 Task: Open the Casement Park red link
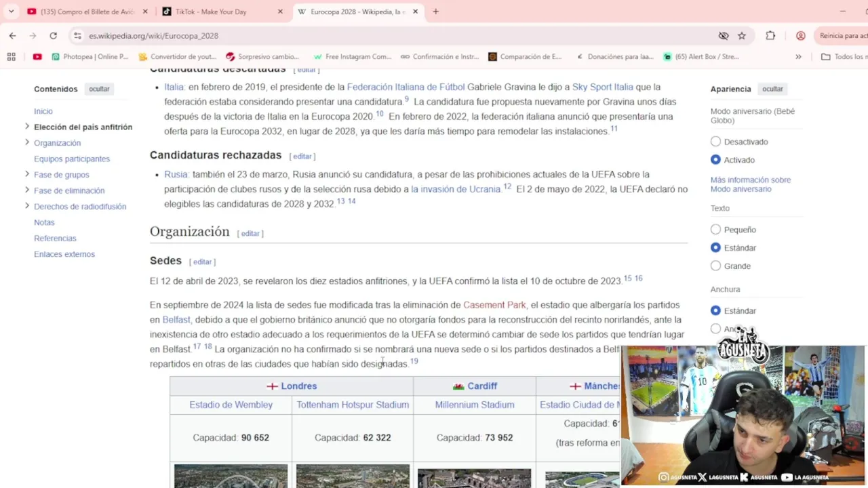pos(494,305)
